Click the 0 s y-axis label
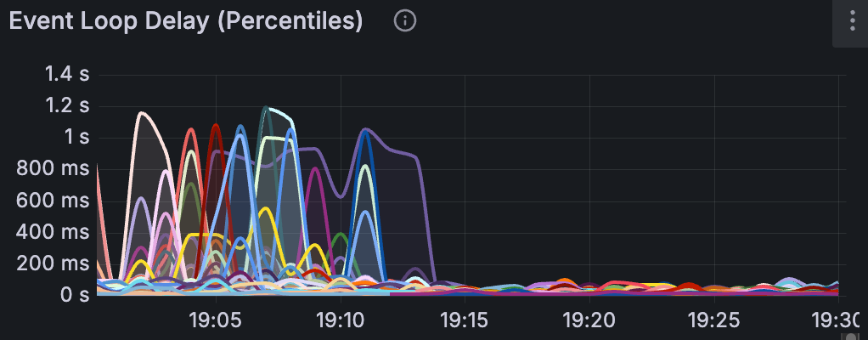The width and height of the screenshot is (868, 340). (x=71, y=295)
